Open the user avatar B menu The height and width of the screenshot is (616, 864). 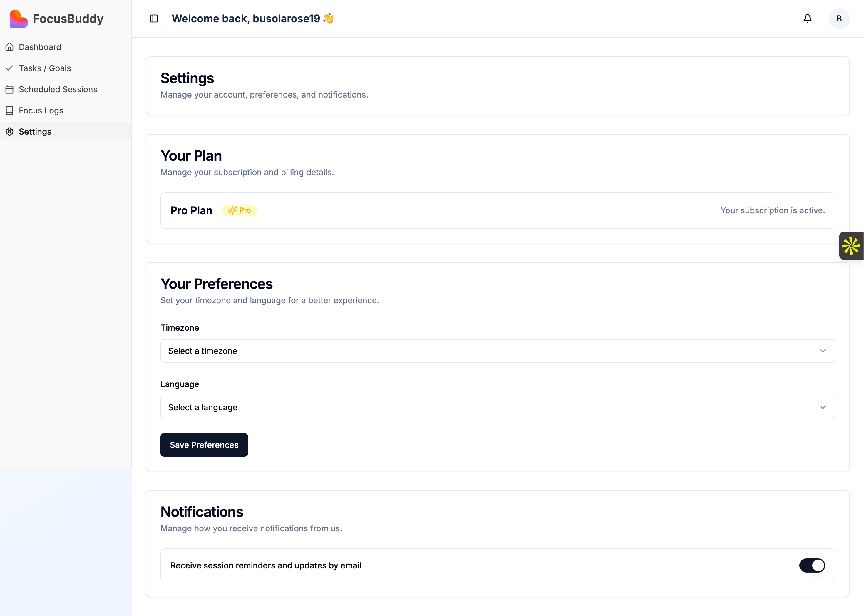pos(839,19)
